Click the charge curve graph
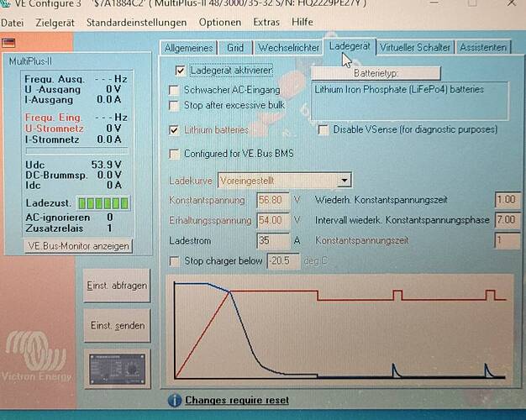The height and width of the screenshot is (420, 526). pyautogui.click(x=339, y=330)
